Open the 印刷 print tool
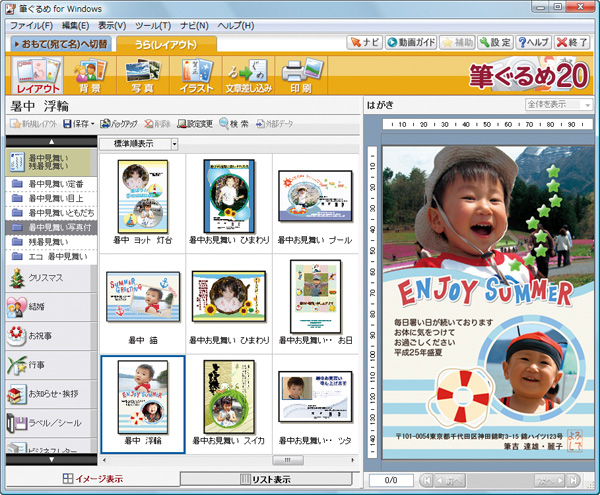The height and width of the screenshot is (495, 600). point(302,76)
